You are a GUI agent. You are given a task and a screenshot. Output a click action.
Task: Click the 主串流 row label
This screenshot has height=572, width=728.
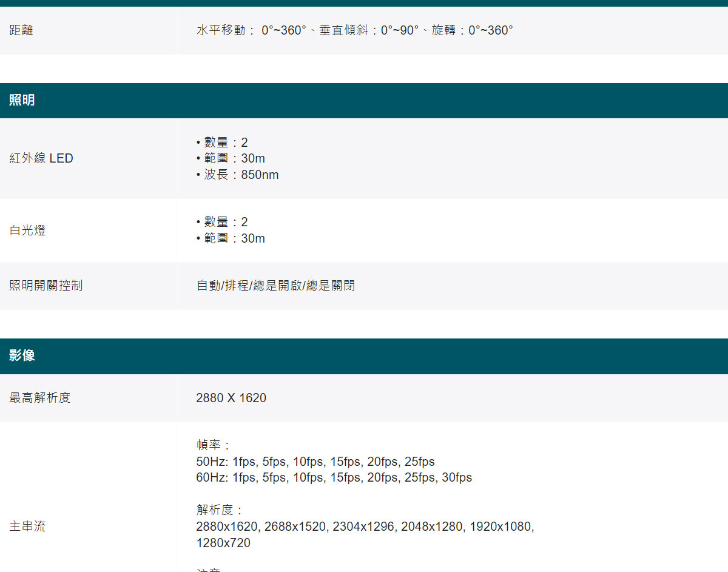point(27,527)
